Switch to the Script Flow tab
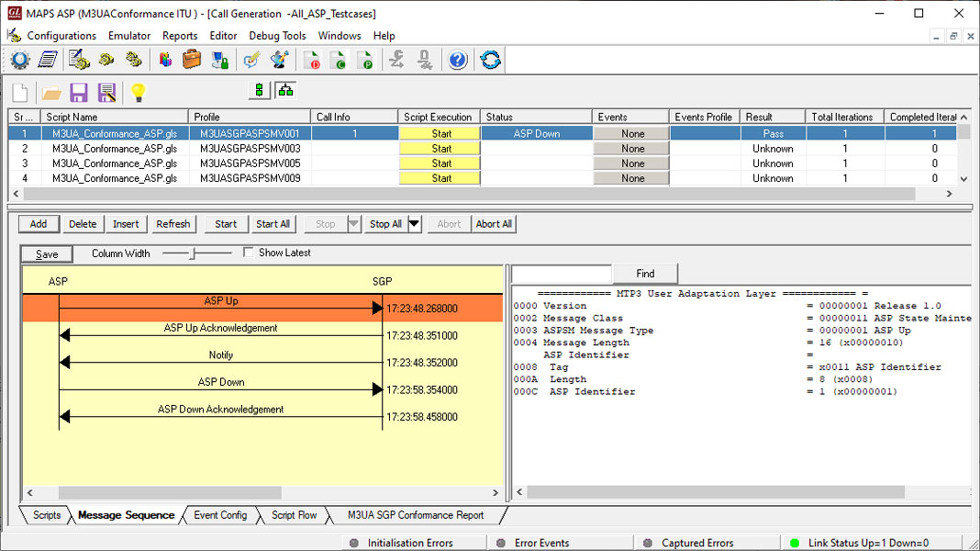Screen dimensions: 980x551 click(x=294, y=515)
